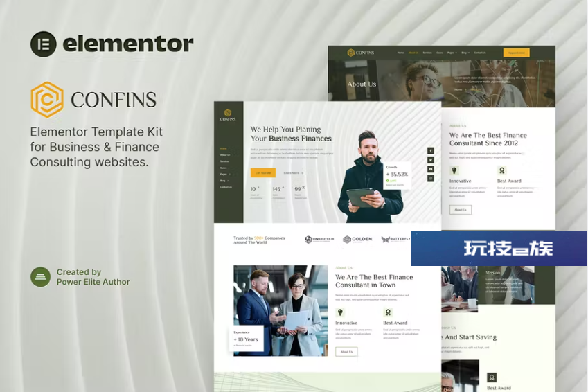Click Cases in the top navigation bar
Image resolution: width=588 pixels, height=392 pixels.
click(440, 53)
